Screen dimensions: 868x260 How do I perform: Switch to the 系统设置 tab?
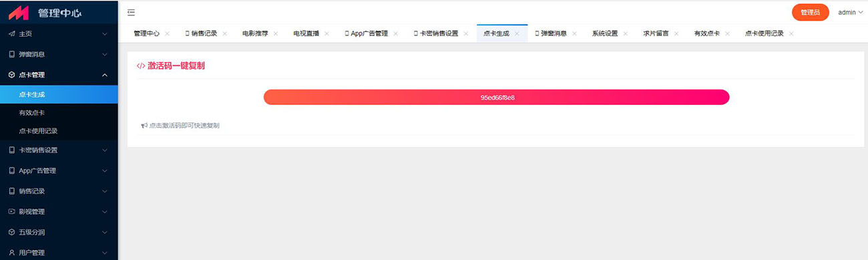point(605,33)
